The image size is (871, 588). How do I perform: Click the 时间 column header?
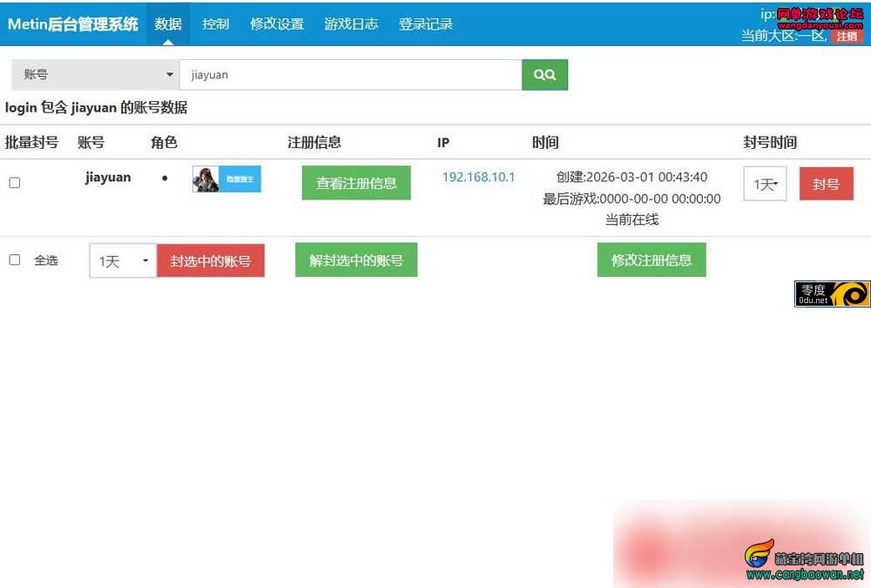pyautogui.click(x=545, y=142)
